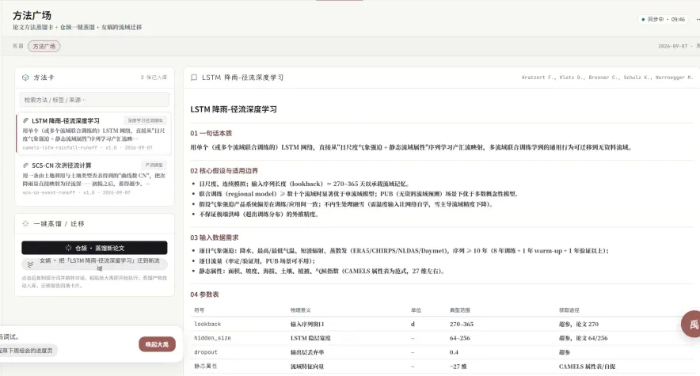
Task: Click the 仓颉 · 蒸馏新论文 black button
Action: [x=94, y=248]
